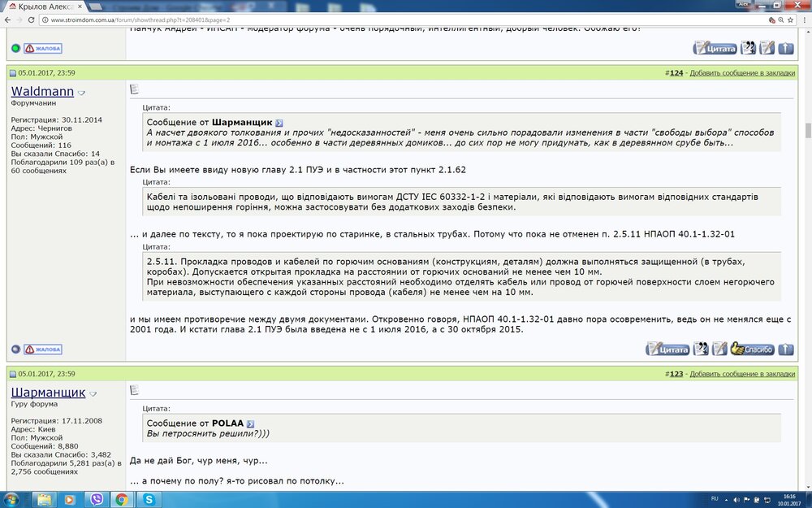812x508 pixels.
Task: Click text 'Регистрация: 30.11.2014' under Waldmann
Action: [57, 119]
